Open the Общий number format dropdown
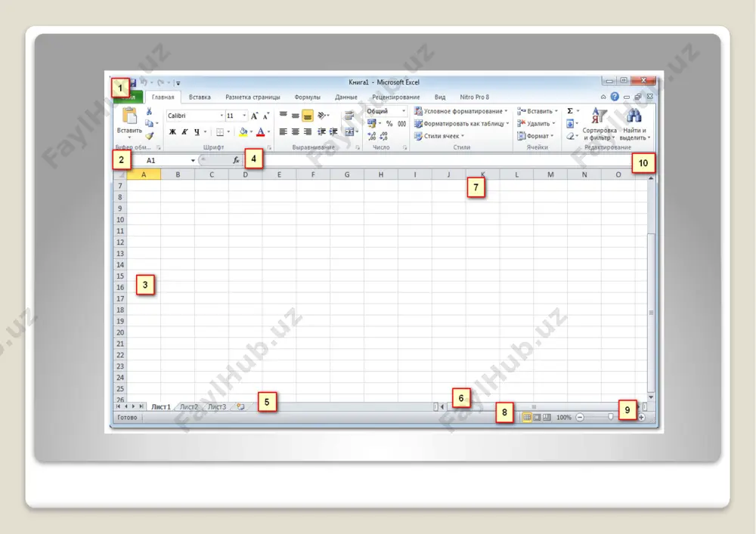Viewport: 756px width, 534px height. 404,111
